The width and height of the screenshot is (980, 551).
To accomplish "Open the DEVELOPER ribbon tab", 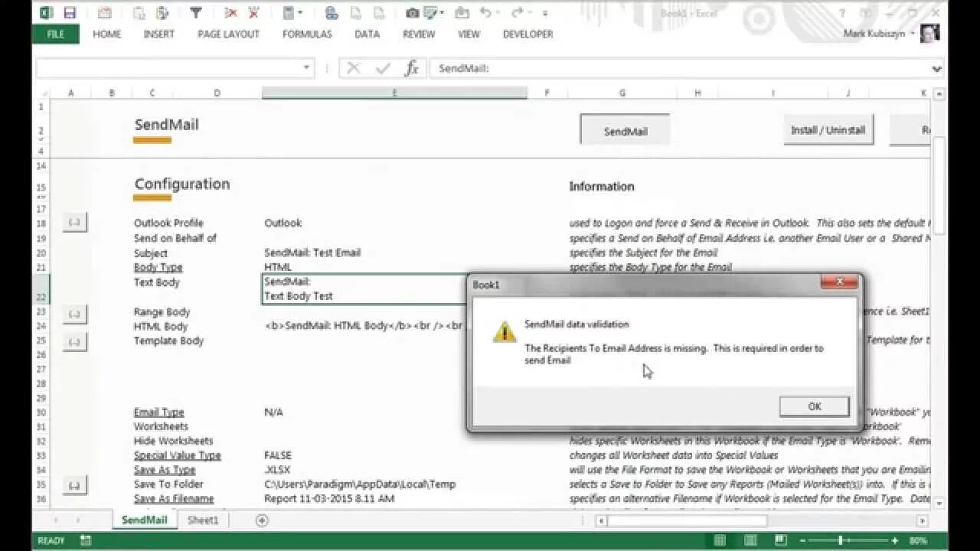I will tap(528, 34).
